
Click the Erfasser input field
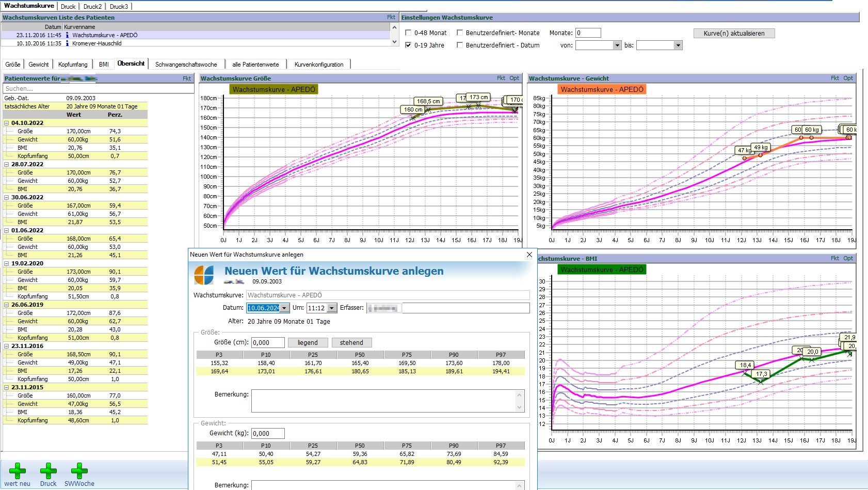coord(448,308)
